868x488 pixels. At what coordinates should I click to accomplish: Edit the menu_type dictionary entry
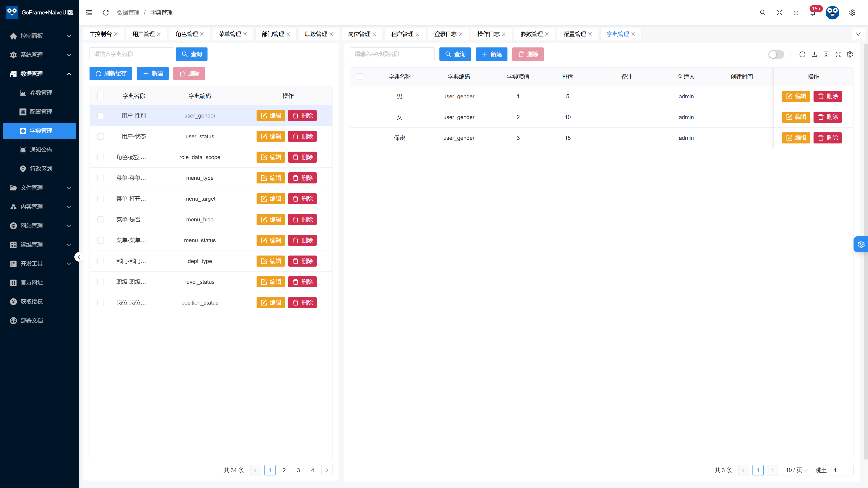coord(271,178)
